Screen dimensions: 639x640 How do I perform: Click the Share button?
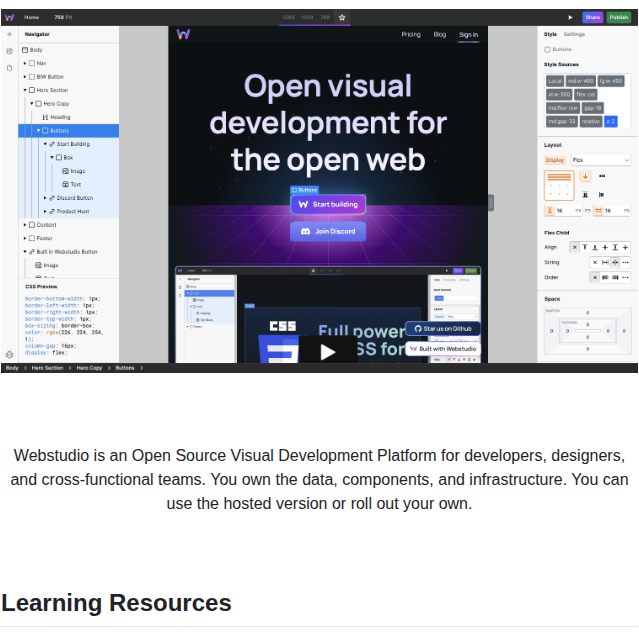coord(592,17)
